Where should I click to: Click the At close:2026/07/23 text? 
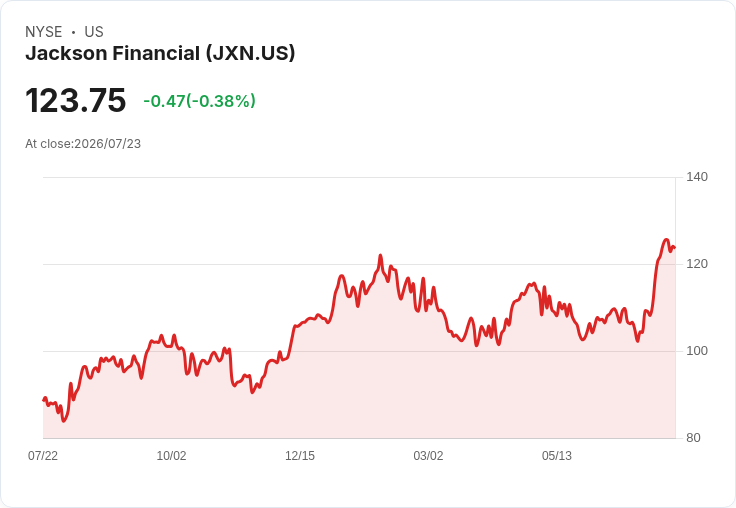tap(83, 144)
